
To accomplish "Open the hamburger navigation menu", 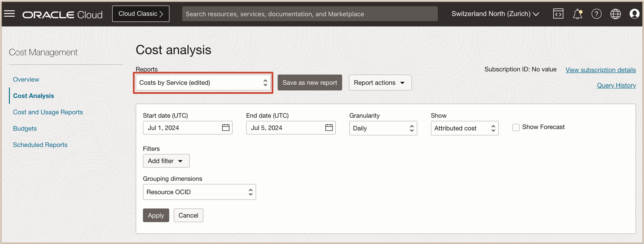I will 9,14.
